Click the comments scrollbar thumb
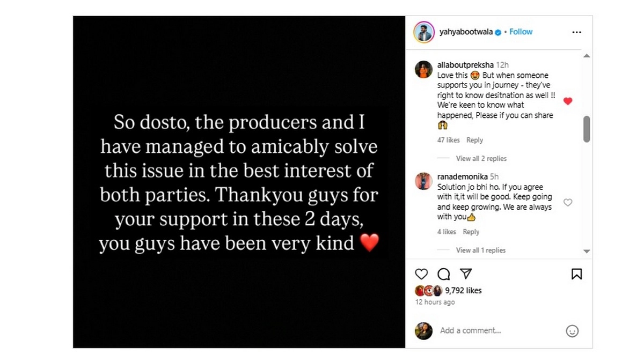 point(587,129)
